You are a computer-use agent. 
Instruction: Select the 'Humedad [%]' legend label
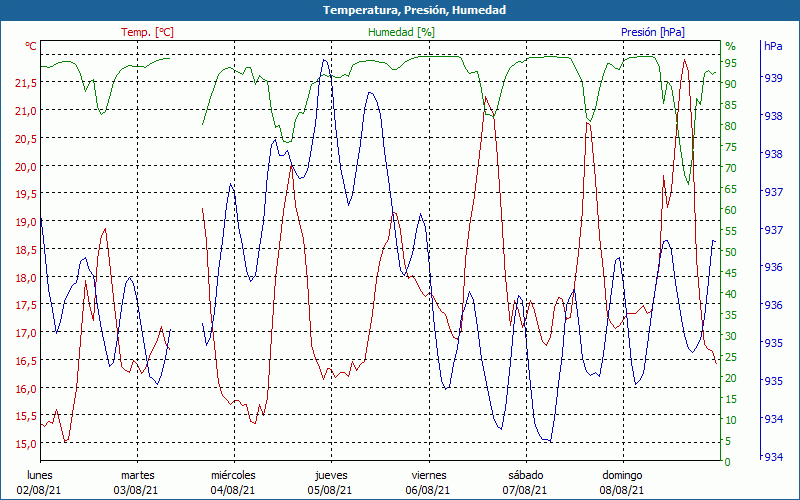401,32
